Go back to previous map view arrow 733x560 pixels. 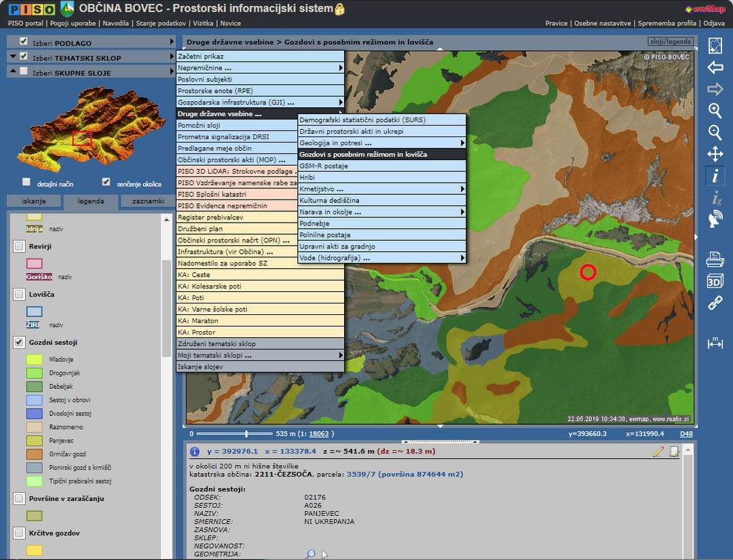click(x=715, y=67)
